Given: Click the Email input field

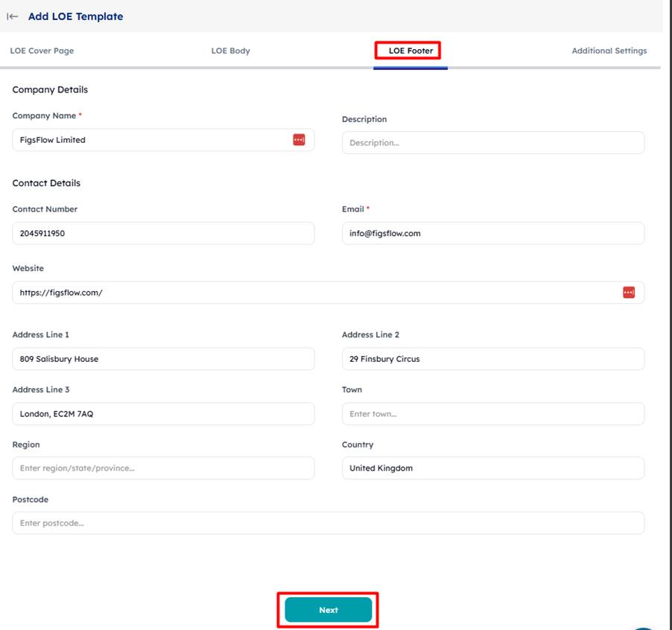Looking at the screenshot, I should tap(493, 233).
